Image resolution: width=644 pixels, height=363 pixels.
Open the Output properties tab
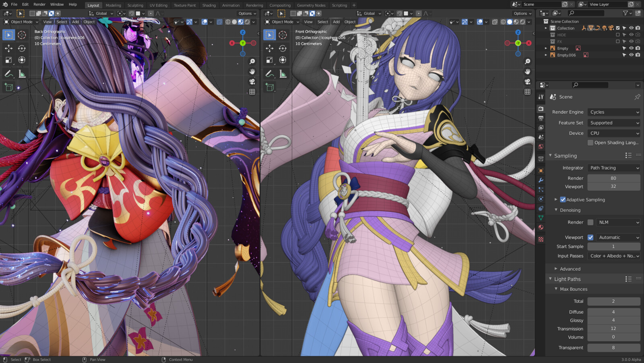pos(541,118)
